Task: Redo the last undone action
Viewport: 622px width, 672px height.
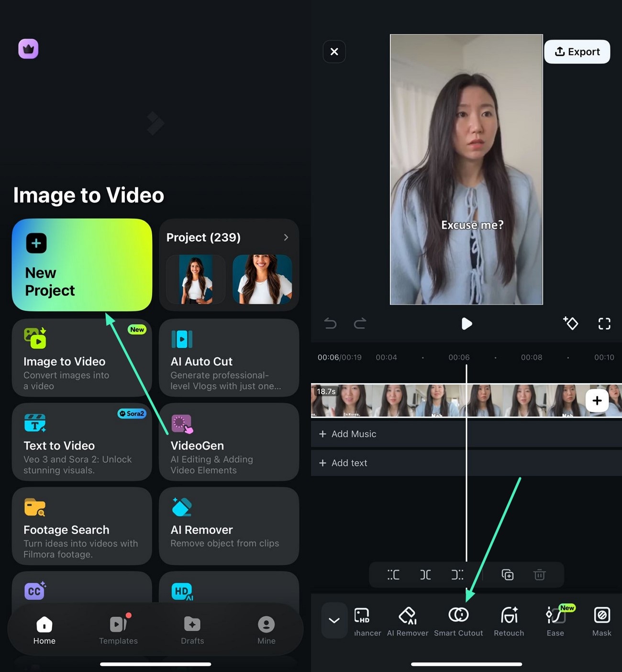Action: point(360,323)
